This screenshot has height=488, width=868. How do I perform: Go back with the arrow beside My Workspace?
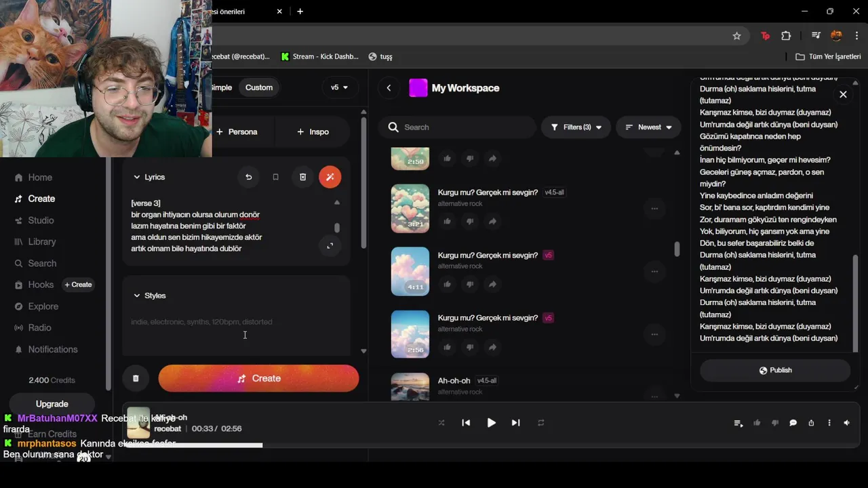pyautogui.click(x=389, y=87)
